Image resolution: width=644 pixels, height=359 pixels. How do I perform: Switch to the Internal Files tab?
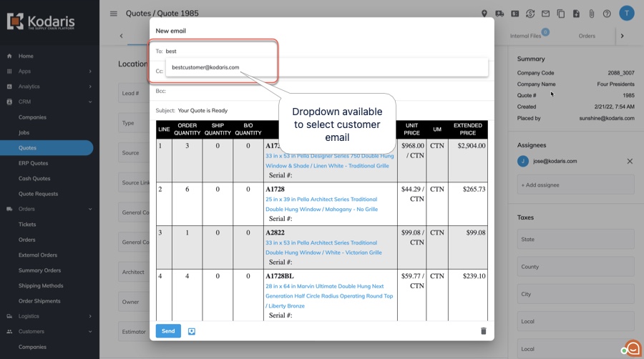click(x=525, y=36)
